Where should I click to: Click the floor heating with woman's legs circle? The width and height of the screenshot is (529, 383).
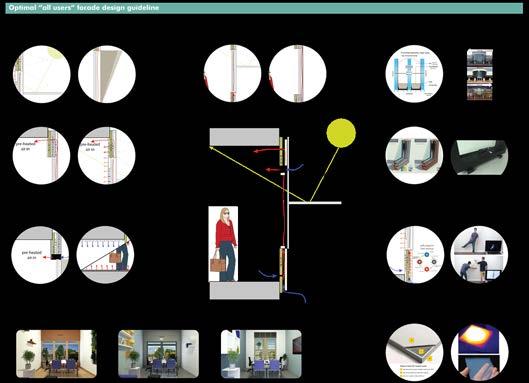(x=105, y=255)
